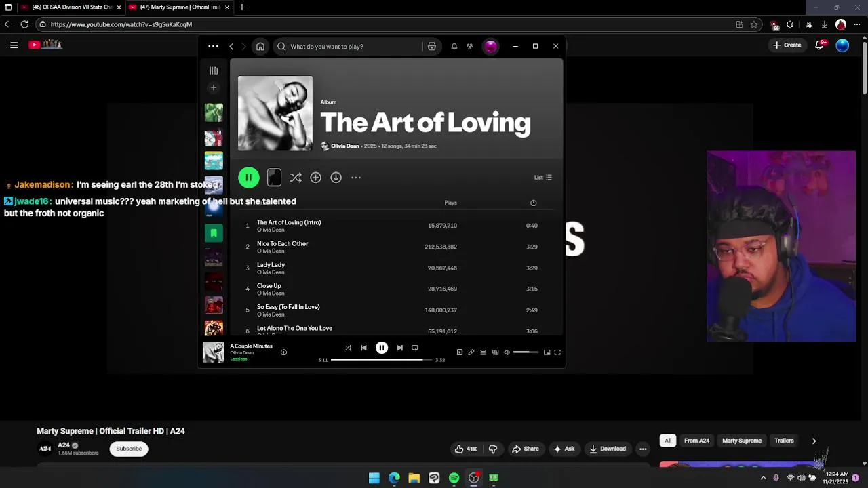Expand Your Library sidebar in Spotify

214,70
